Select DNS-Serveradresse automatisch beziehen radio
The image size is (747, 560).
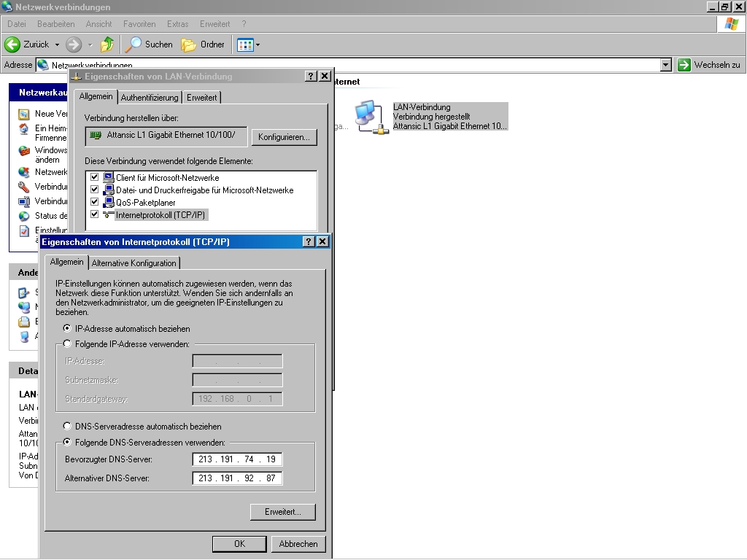point(67,426)
